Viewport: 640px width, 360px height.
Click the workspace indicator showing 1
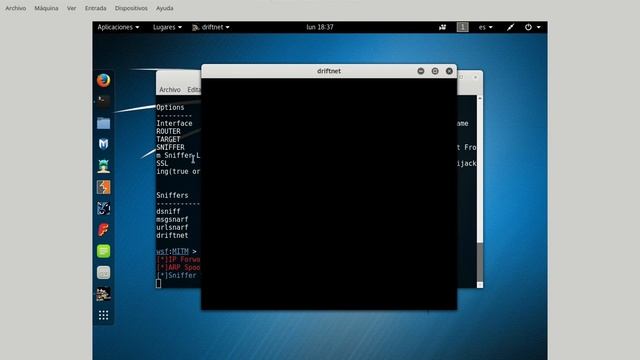462,27
